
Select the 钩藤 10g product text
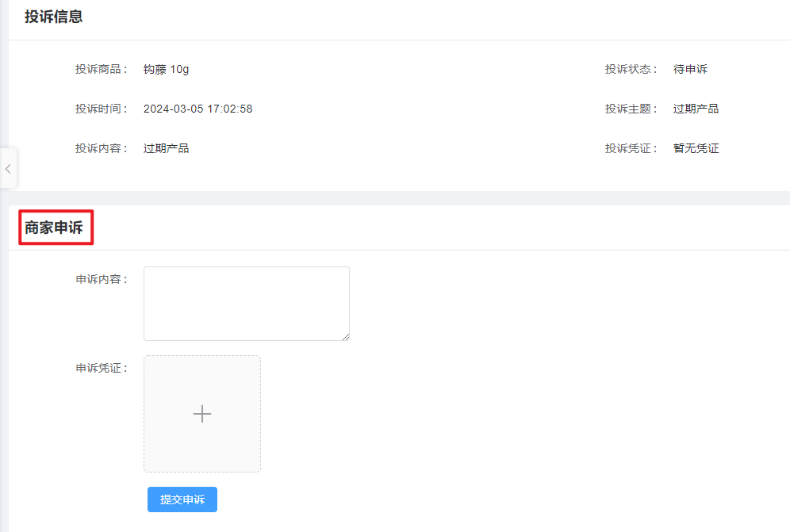pyautogui.click(x=167, y=69)
